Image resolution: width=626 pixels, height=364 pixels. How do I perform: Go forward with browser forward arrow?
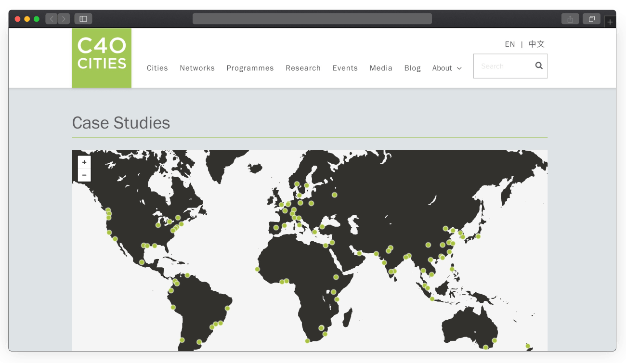pyautogui.click(x=64, y=19)
